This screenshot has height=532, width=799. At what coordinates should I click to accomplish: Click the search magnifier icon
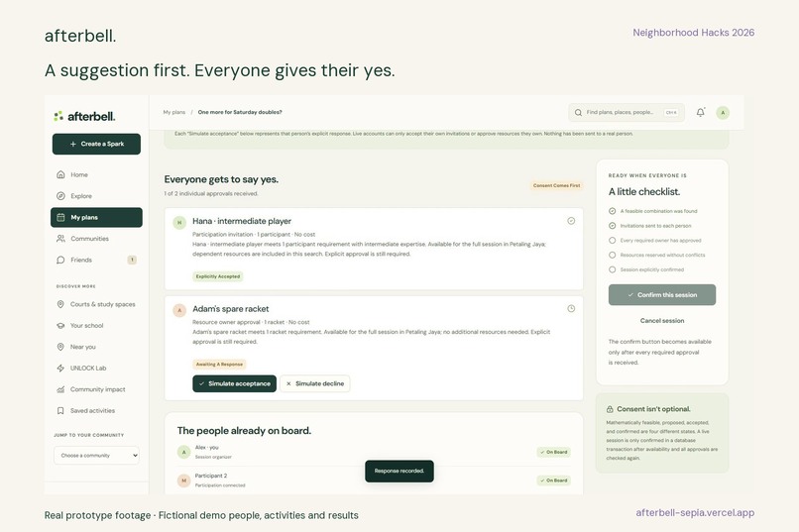[578, 113]
